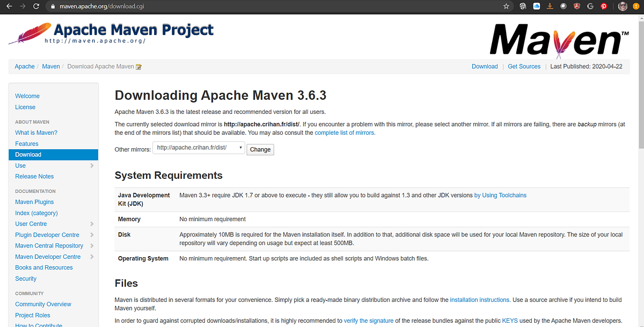Click the edit page icon beside breadcrumb
This screenshot has width=644, height=327.
pos(138,66)
